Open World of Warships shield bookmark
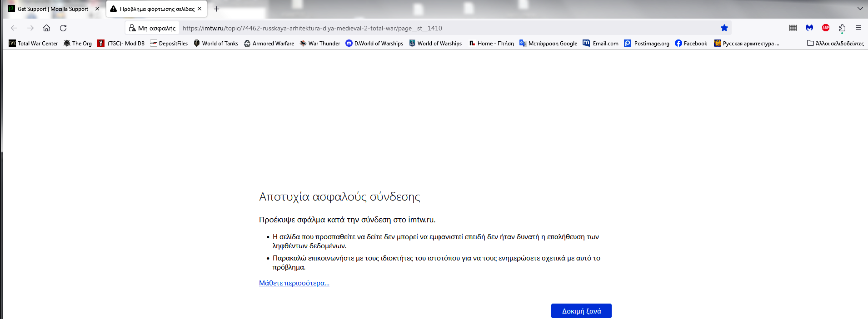Viewport: 868px width, 319px height. click(x=435, y=44)
